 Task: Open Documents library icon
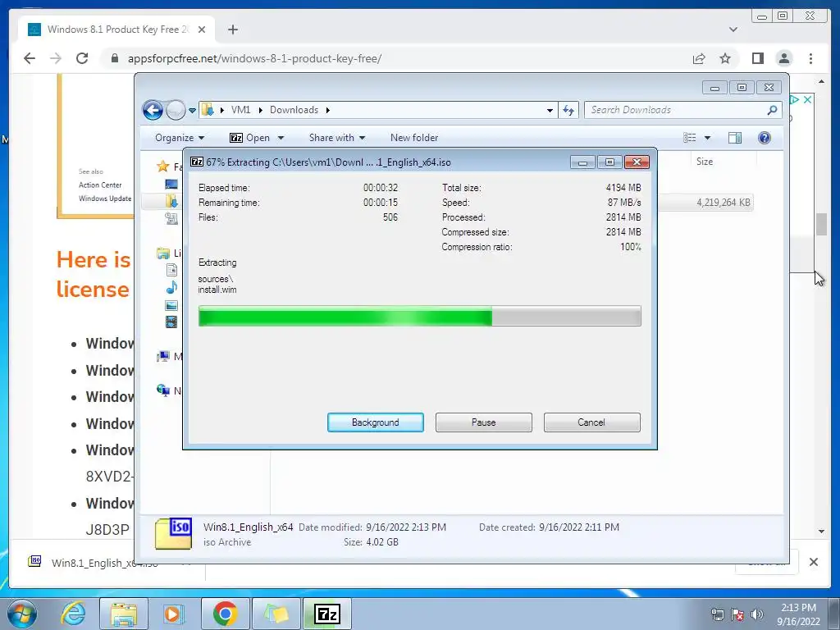point(171,270)
